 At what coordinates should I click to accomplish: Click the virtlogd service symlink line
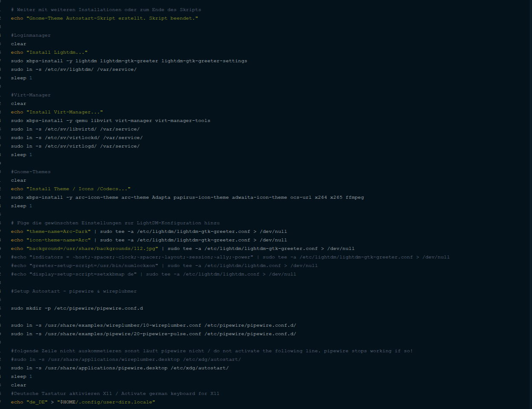(x=75, y=146)
